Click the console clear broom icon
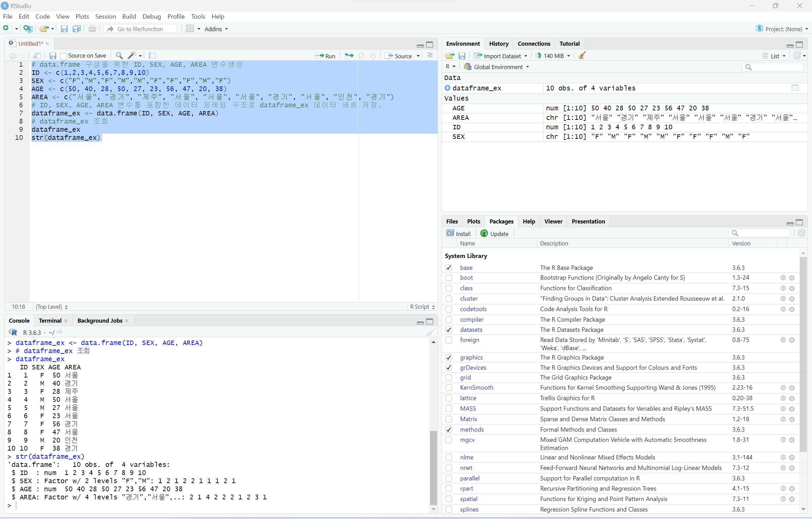The height and width of the screenshot is (519, 812). [430, 332]
